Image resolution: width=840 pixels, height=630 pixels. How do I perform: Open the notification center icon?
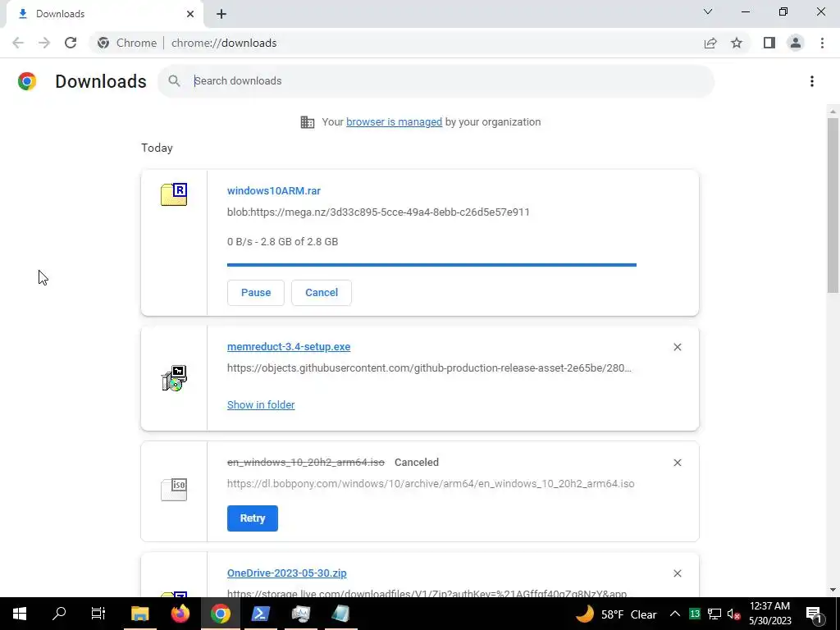[x=815, y=614]
